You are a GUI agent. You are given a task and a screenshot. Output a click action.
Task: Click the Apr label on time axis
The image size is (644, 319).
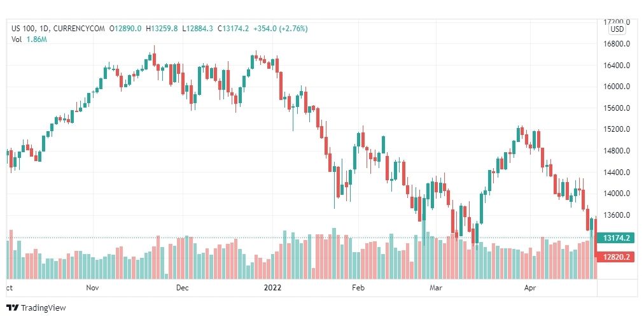[529, 288]
